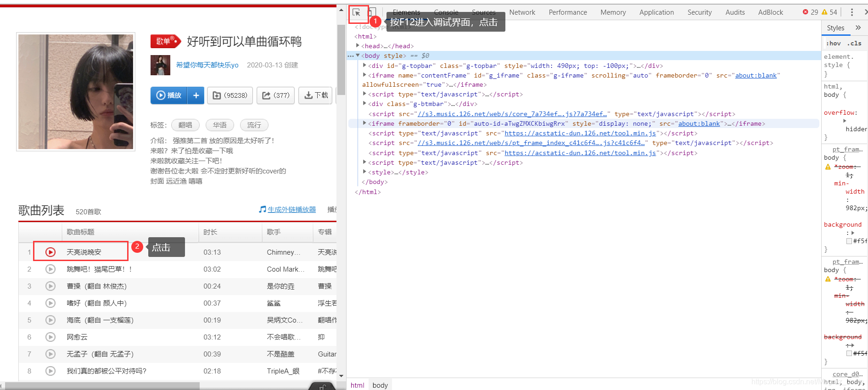Viewport: 868px width, 390px height.
Task: Play song 网愈云
Action: (x=50, y=337)
